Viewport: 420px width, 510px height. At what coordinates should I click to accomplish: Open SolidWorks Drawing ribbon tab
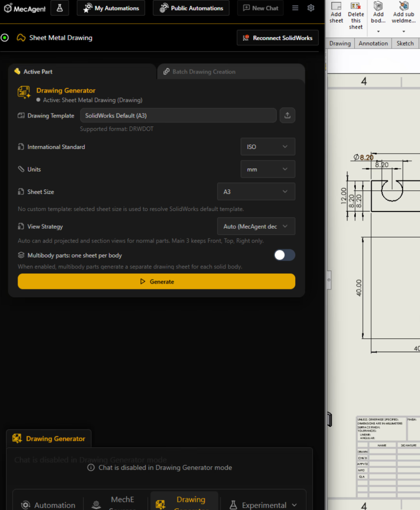click(340, 43)
